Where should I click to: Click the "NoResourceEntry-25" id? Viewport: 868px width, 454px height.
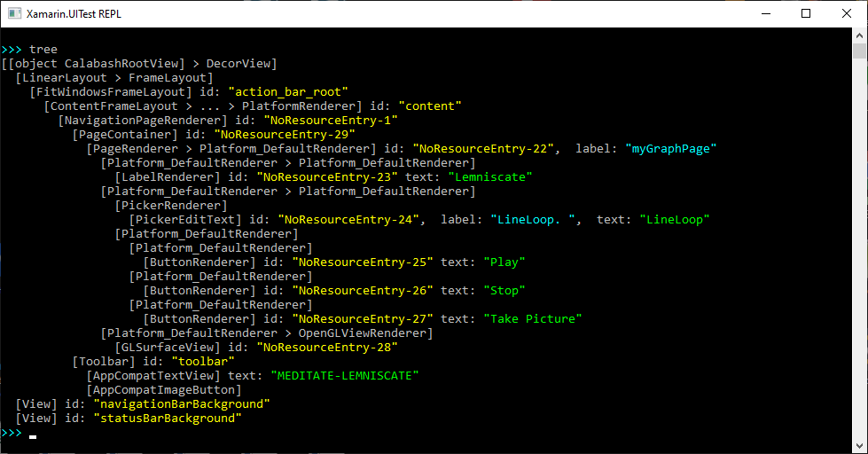pos(363,262)
